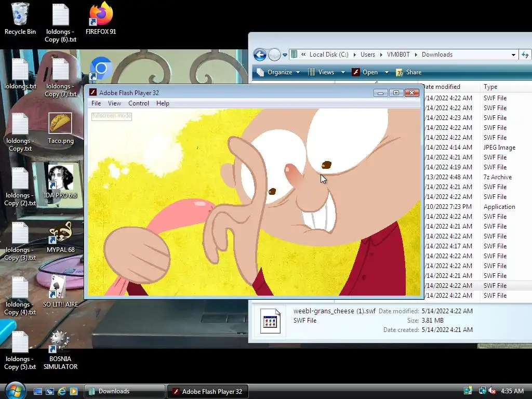Open the Control menu in Flash Player
The width and height of the screenshot is (532, 399).
[138, 103]
